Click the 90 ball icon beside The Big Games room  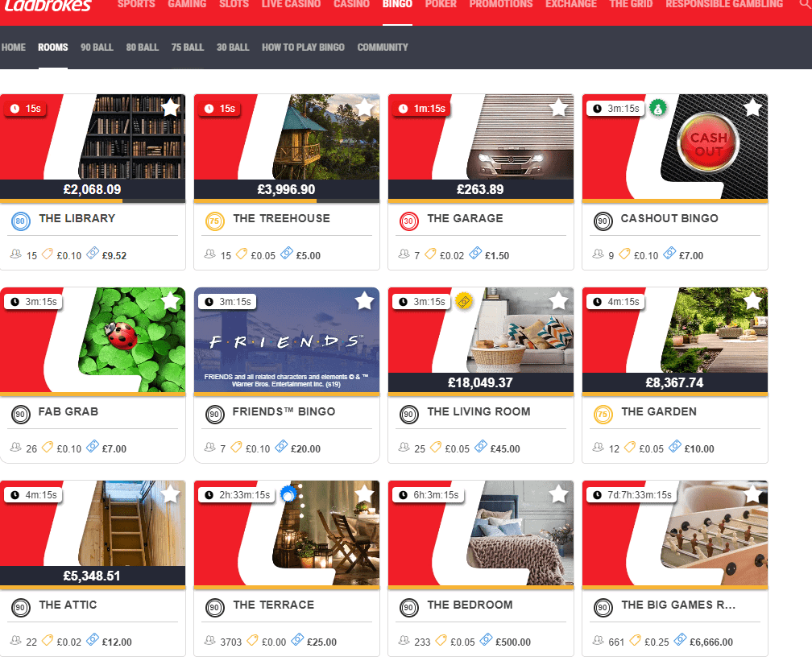tap(603, 607)
